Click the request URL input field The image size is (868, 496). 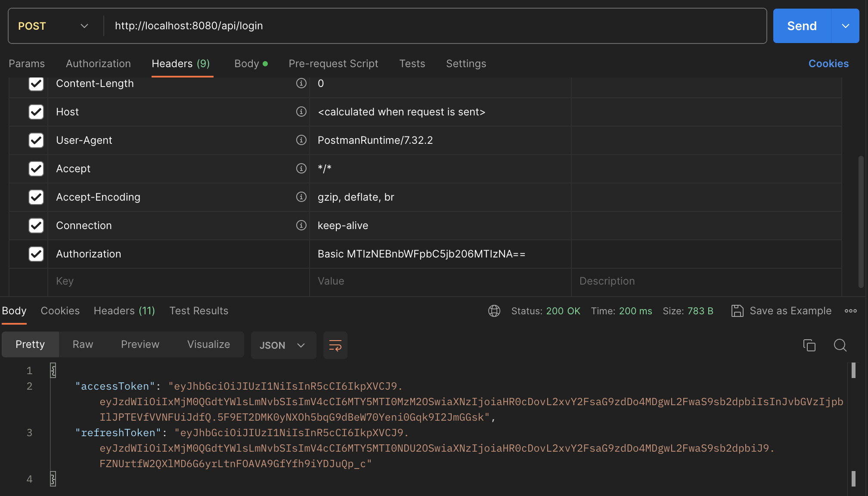431,26
